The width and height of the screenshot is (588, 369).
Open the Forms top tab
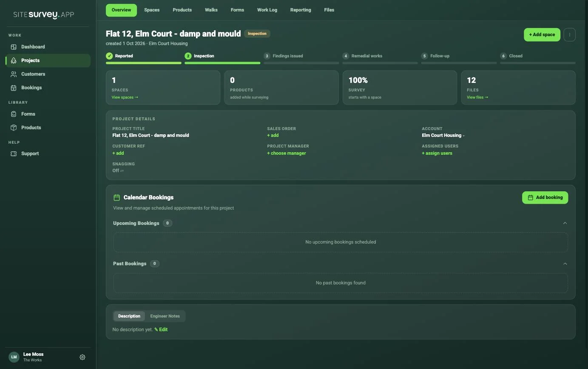point(237,10)
